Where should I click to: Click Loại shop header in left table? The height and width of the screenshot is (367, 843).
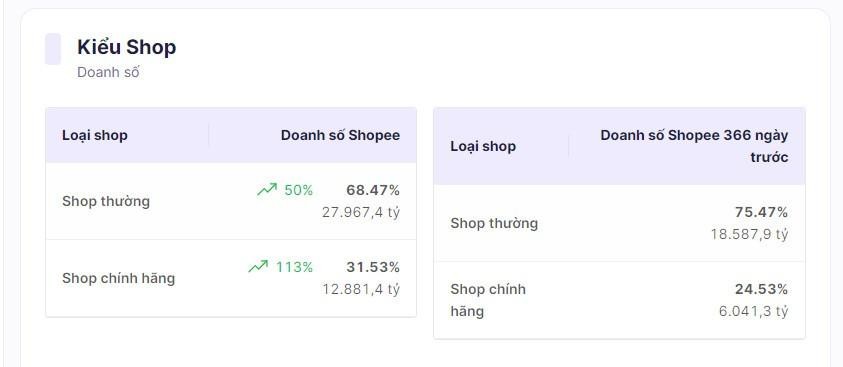95,135
